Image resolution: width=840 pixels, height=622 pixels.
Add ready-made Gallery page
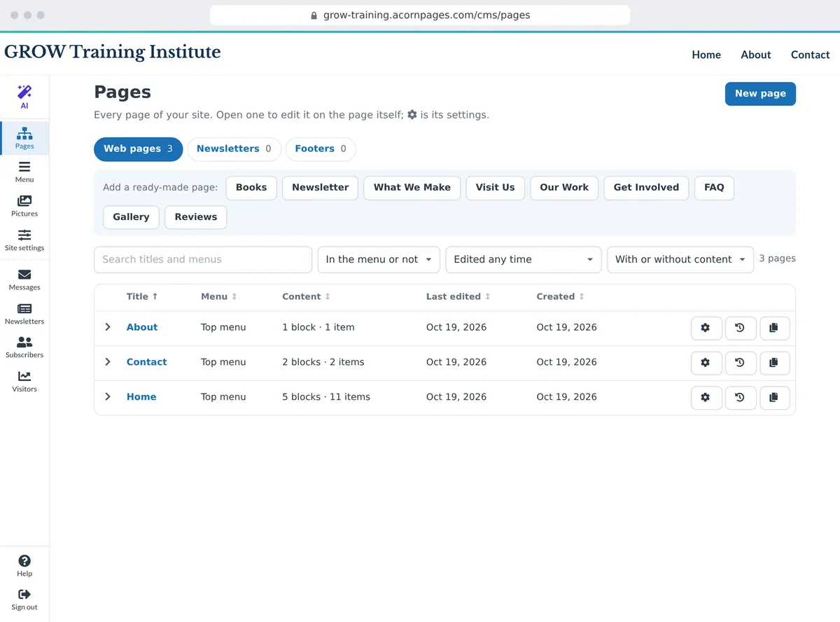(131, 217)
